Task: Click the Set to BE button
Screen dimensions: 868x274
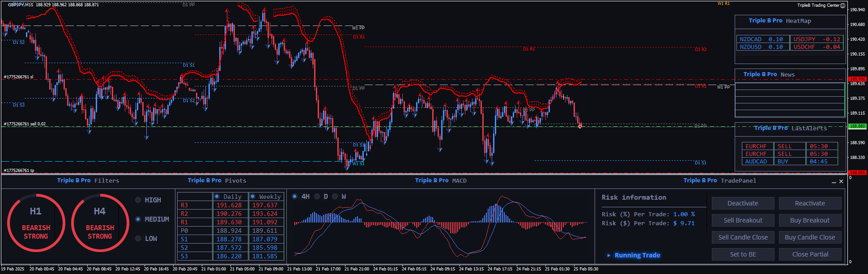Action: click(x=743, y=254)
